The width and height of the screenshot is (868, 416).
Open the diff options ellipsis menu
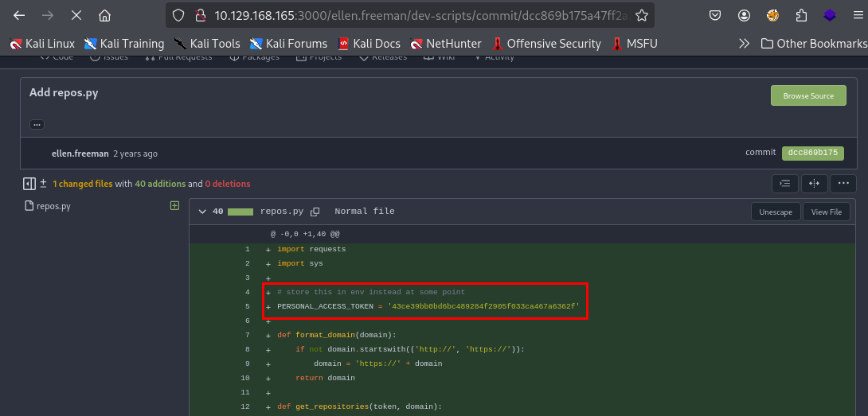(x=843, y=184)
